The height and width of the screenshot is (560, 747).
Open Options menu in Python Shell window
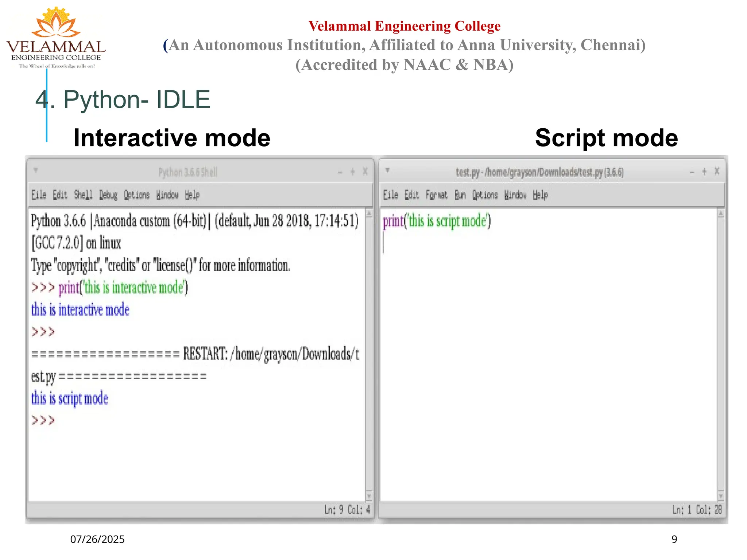(x=137, y=195)
